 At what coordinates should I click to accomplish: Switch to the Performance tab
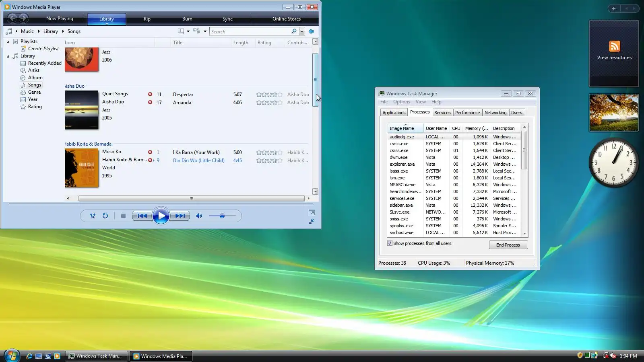(x=467, y=113)
